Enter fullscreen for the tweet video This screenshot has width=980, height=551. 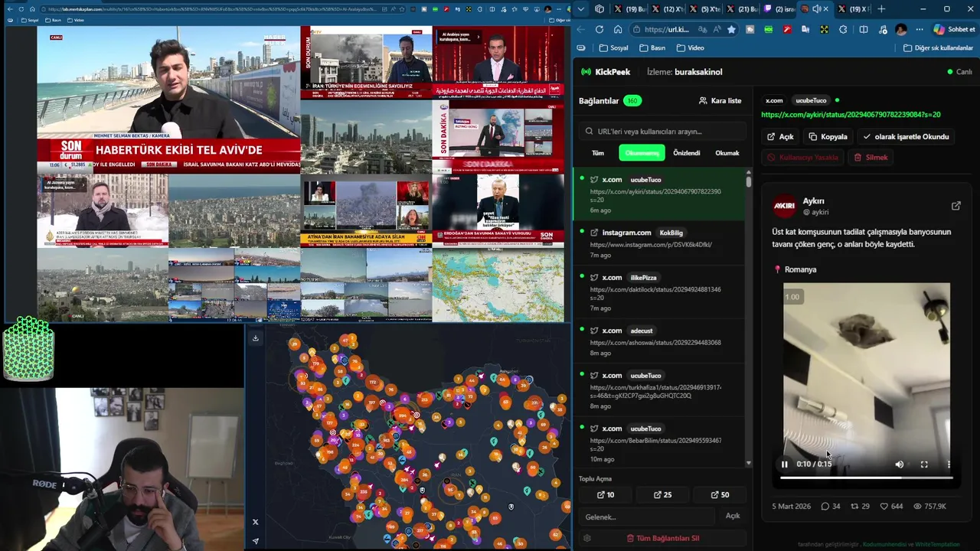click(924, 464)
